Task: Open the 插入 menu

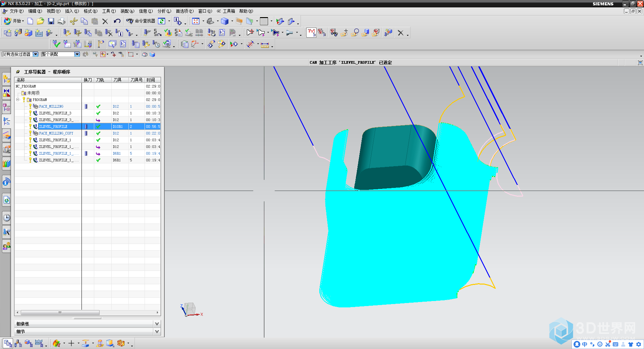Action: (x=72, y=11)
